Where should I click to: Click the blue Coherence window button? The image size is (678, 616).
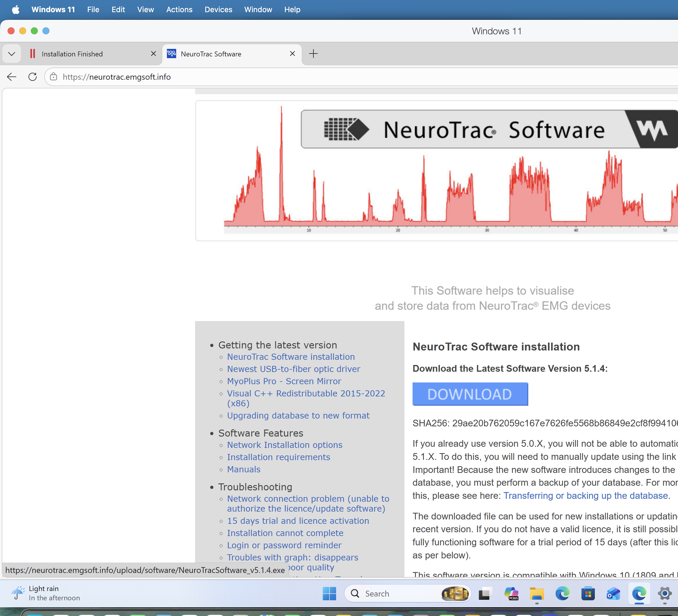point(46,31)
